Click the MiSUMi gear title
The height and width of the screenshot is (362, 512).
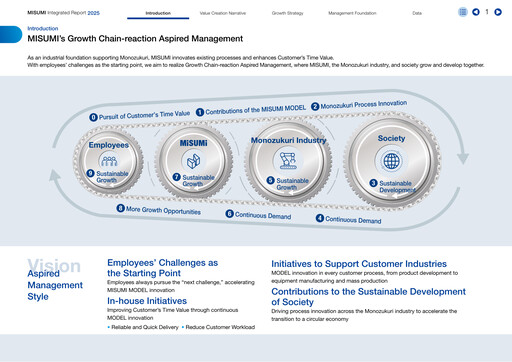pyautogui.click(x=193, y=143)
